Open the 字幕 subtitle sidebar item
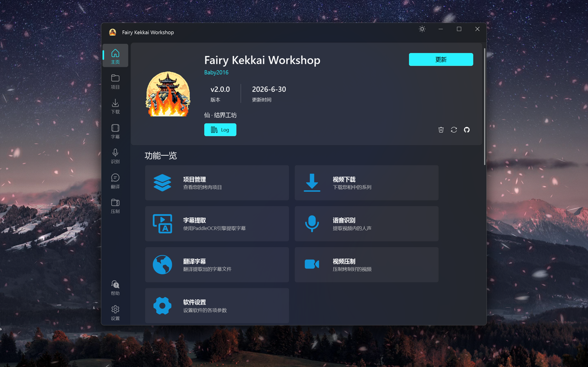Image resolution: width=588 pixels, height=367 pixels. point(115,131)
